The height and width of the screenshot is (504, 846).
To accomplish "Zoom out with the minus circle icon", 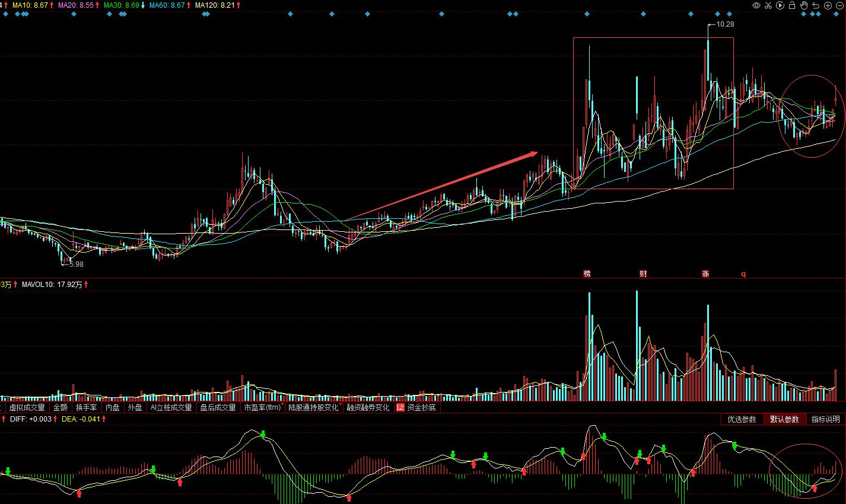I will pyautogui.click(x=840, y=5).
